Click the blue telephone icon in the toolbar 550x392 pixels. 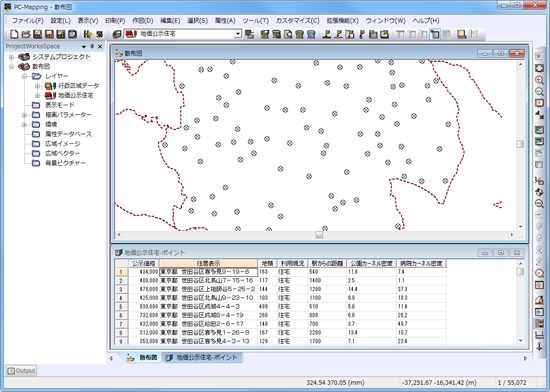tap(311, 34)
